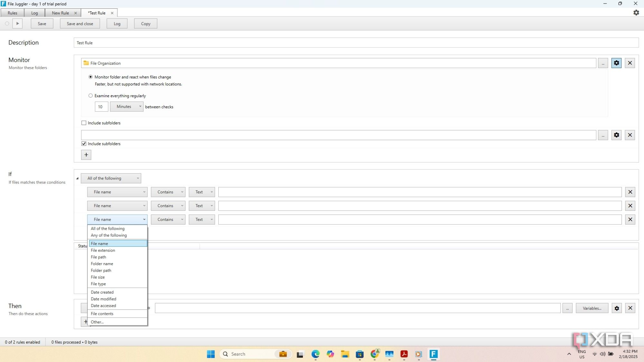Add another monitored folder with the plus icon
The height and width of the screenshot is (362, 644).
coord(86,155)
